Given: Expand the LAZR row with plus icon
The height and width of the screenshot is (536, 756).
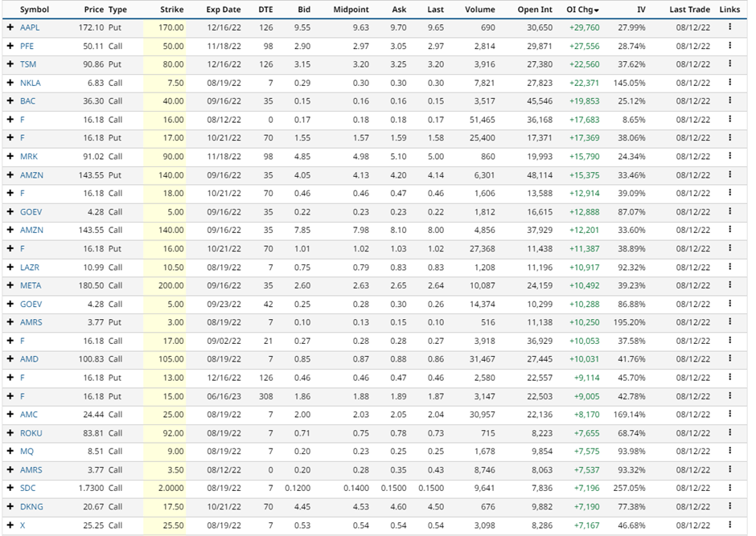Looking at the screenshot, I should click(10, 268).
